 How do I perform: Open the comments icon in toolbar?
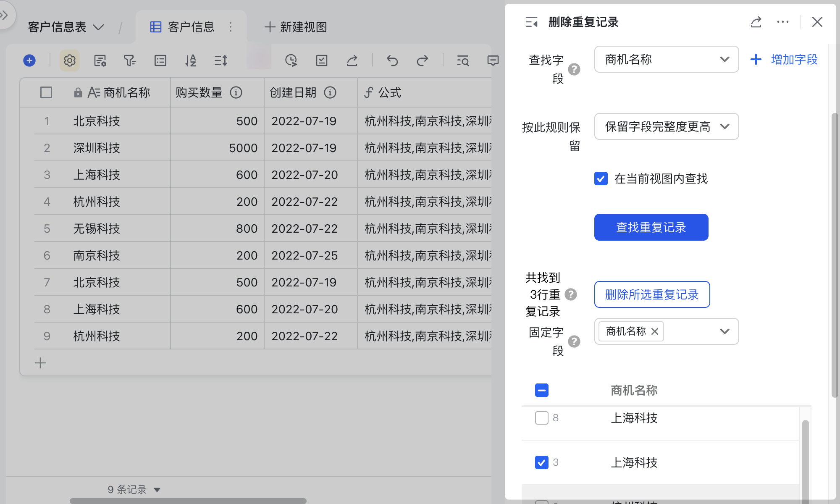click(493, 60)
